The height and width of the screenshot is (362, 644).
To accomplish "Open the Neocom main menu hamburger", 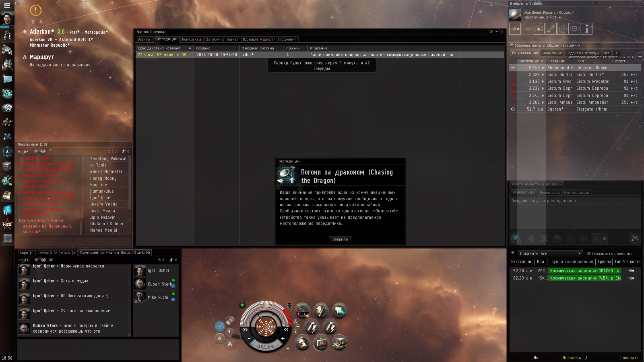I will coord(7,6).
